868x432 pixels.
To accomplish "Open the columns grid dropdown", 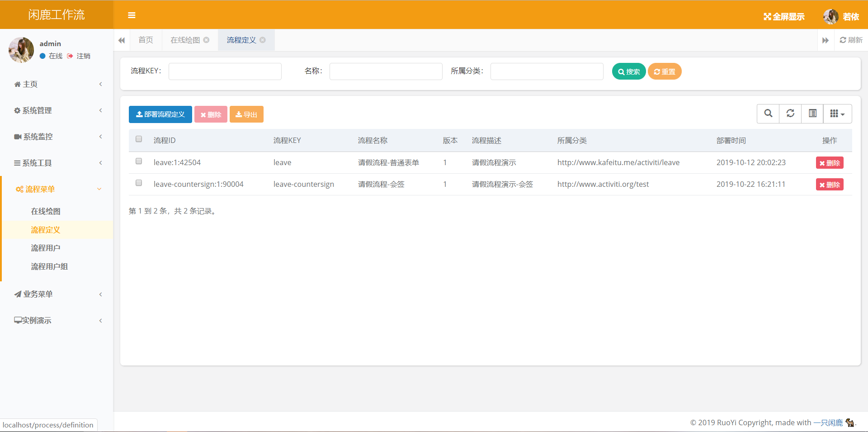I will tap(838, 114).
